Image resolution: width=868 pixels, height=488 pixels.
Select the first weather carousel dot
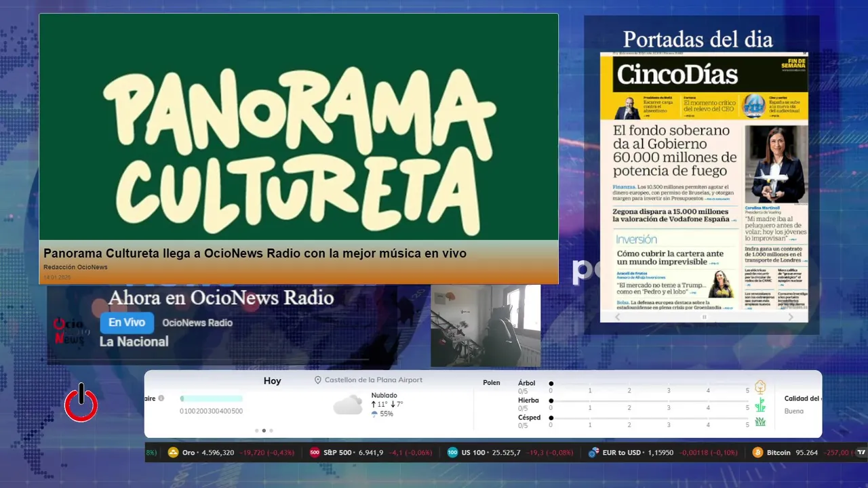[256, 430]
